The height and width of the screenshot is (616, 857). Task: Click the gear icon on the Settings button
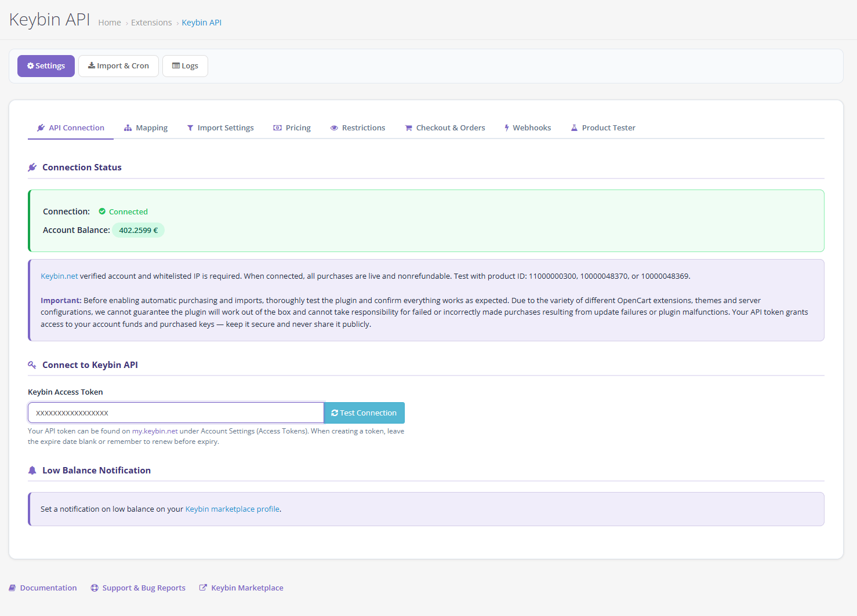click(31, 66)
